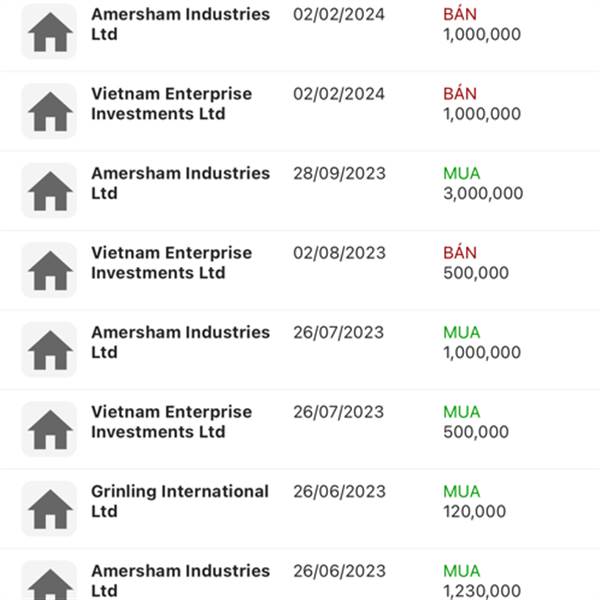The width and height of the screenshot is (600, 600).
Task: Select house icon of Vietnam Enterprise 26/07/2023 transaction
Action: coord(49,429)
